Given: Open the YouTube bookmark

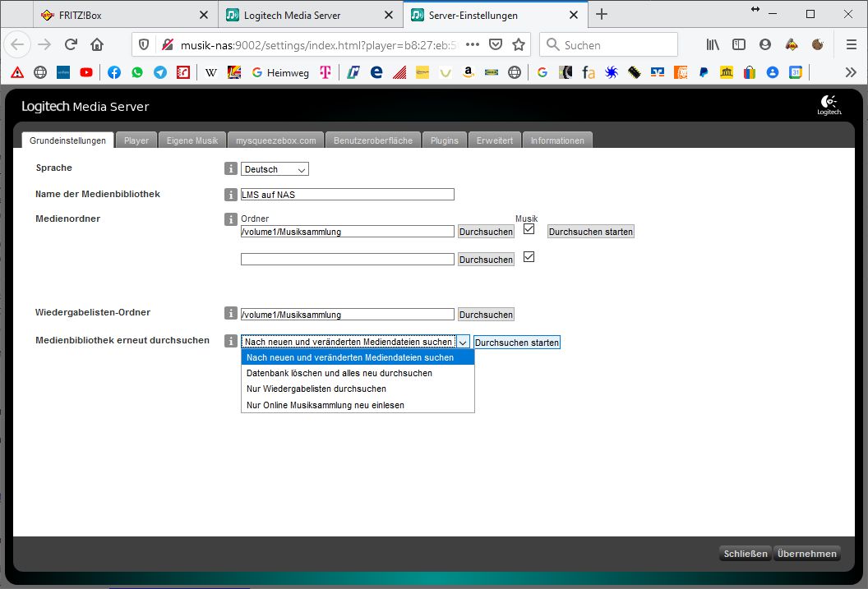Looking at the screenshot, I should (x=85, y=72).
